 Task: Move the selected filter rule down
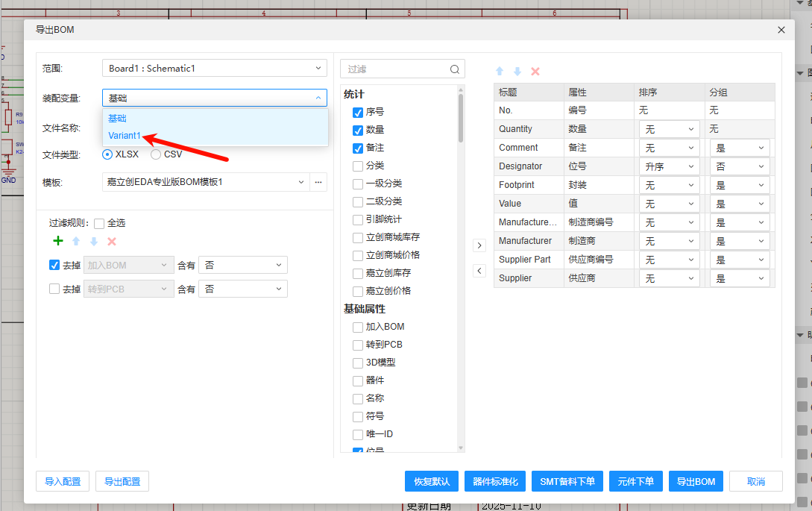pyautogui.click(x=92, y=241)
